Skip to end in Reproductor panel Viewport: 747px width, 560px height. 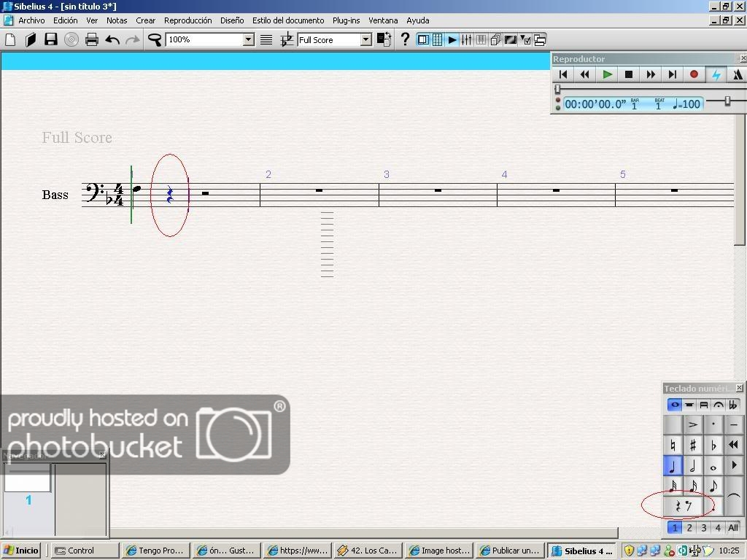tap(672, 74)
